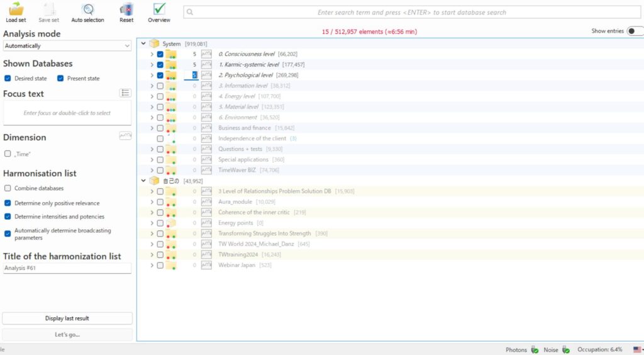
Task: Enable the Combine databases checkbox
Action: coord(8,188)
